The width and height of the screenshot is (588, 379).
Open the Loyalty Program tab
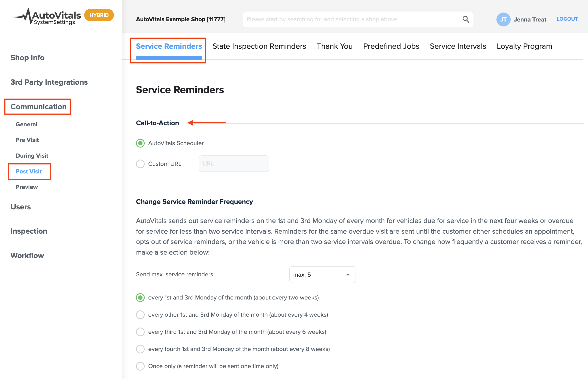(524, 46)
